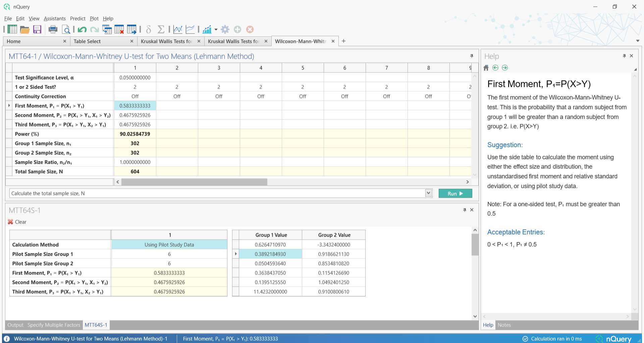Clear the MTT64S-1 side table
The image size is (644, 343).
(17, 222)
